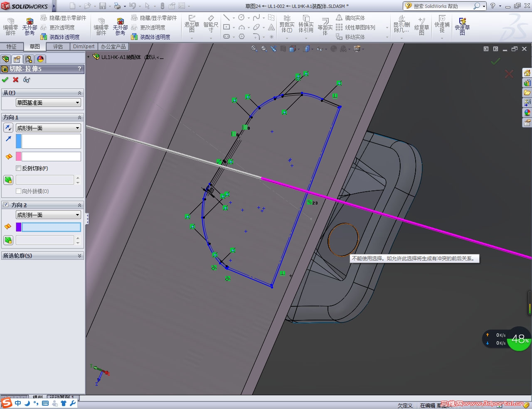The height and width of the screenshot is (409, 532).
Task: Open the 方向 1 end condition dropdown
Action: pos(48,128)
